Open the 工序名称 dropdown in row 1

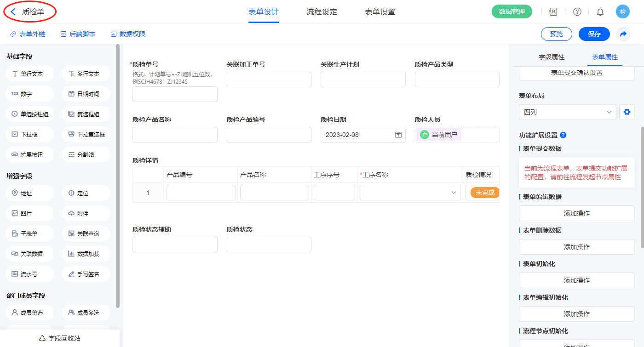(x=410, y=193)
